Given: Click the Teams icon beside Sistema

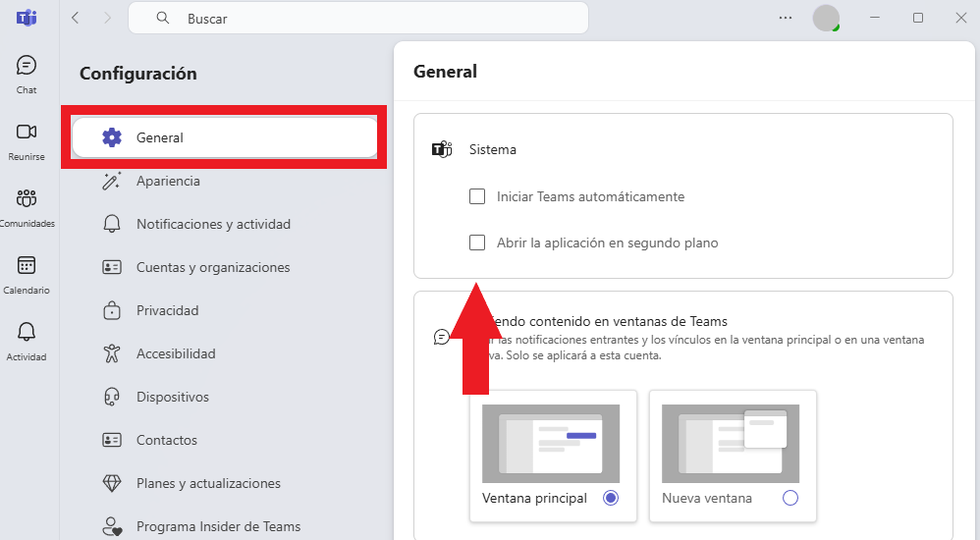Looking at the screenshot, I should point(442,149).
